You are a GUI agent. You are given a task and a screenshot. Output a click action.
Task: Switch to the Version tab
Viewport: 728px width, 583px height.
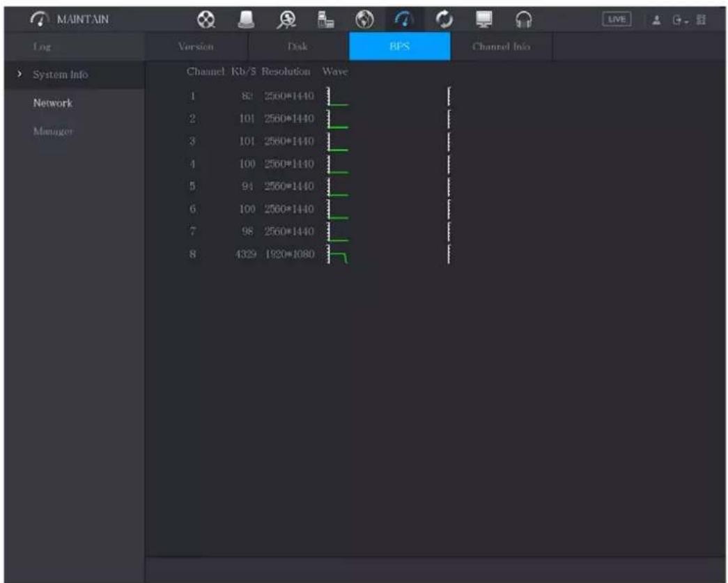196,47
